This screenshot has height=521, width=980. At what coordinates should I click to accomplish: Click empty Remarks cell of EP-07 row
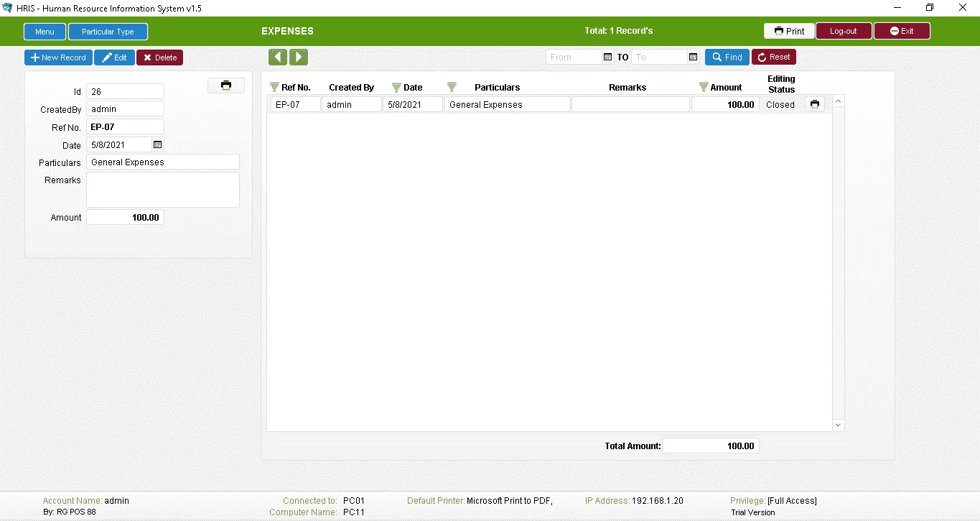click(x=631, y=105)
